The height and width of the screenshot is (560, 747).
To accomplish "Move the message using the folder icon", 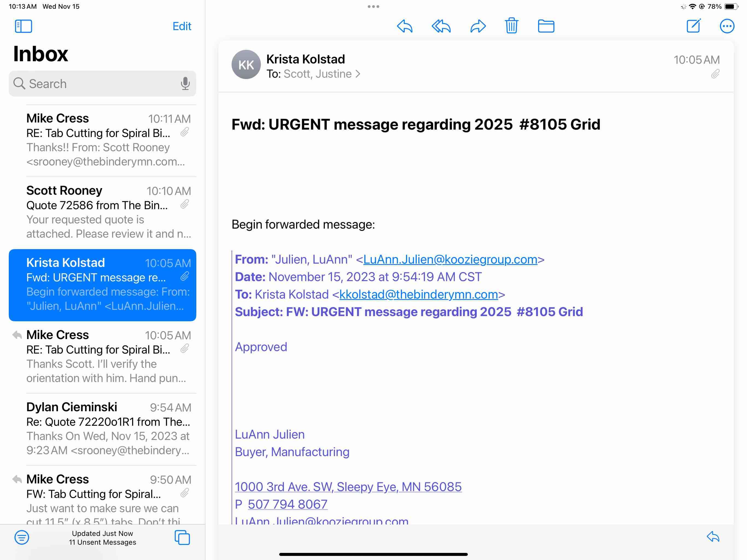I will click(546, 26).
